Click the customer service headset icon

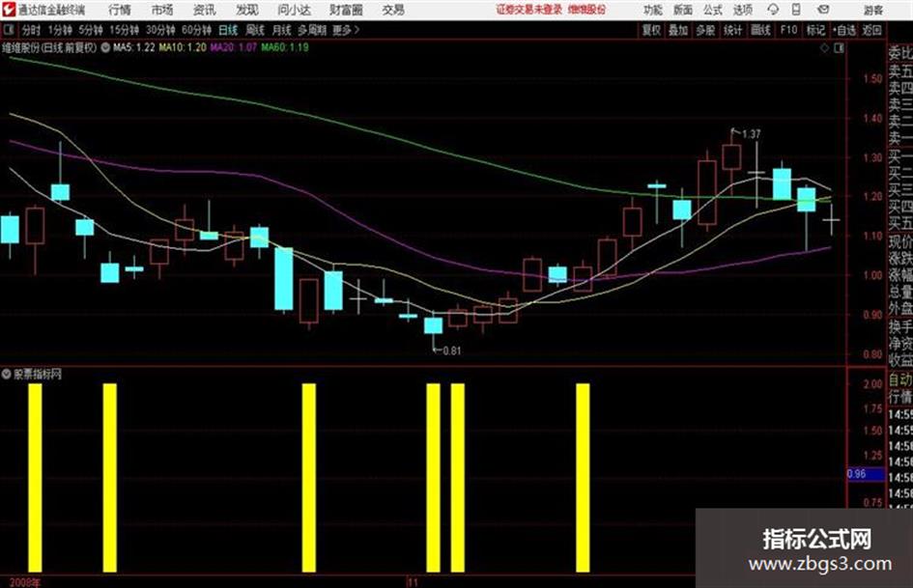tap(773, 10)
